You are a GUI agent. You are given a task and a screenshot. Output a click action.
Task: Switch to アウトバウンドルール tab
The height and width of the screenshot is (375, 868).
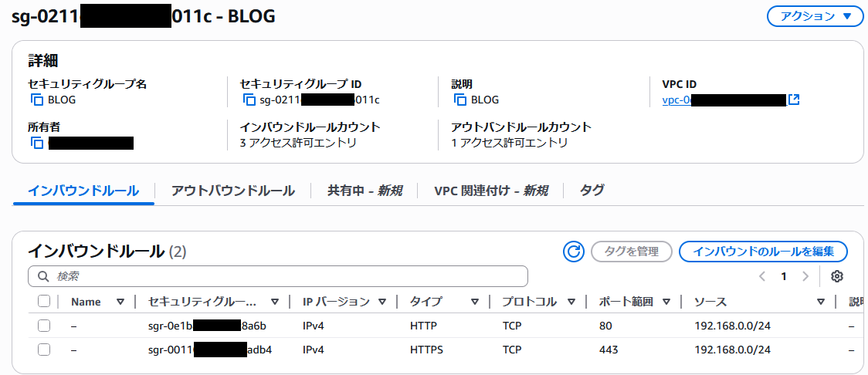[x=232, y=191]
